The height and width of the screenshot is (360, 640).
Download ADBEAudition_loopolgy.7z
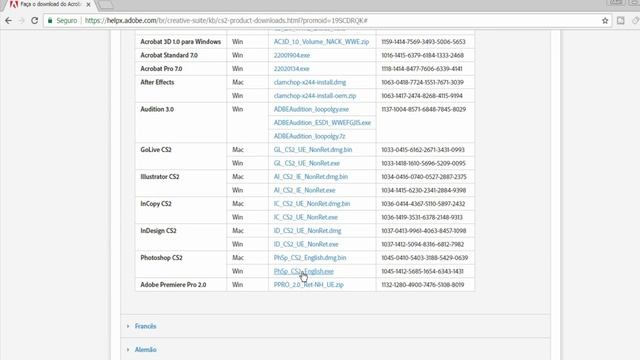tap(309, 136)
